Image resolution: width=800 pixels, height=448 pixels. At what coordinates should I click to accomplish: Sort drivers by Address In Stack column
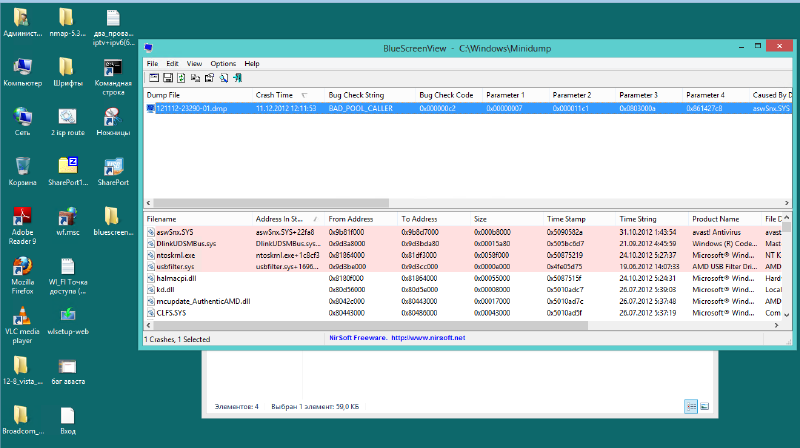click(x=288, y=219)
